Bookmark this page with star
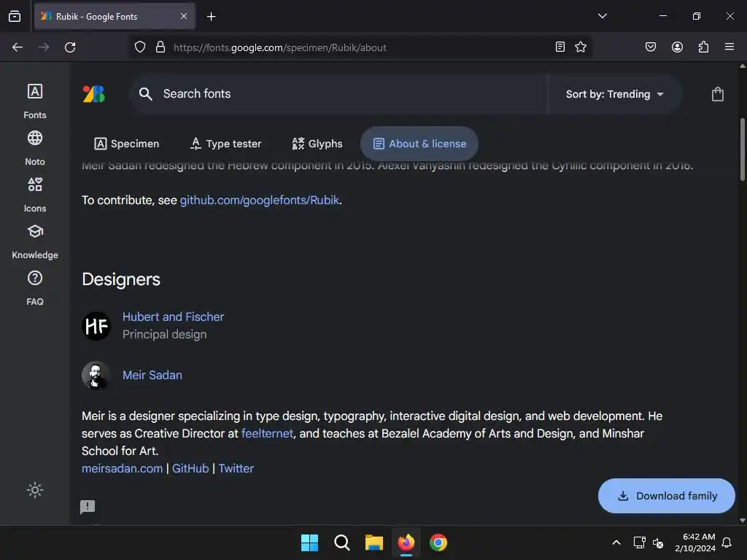This screenshot has height=560, width=747. (580, 47)
